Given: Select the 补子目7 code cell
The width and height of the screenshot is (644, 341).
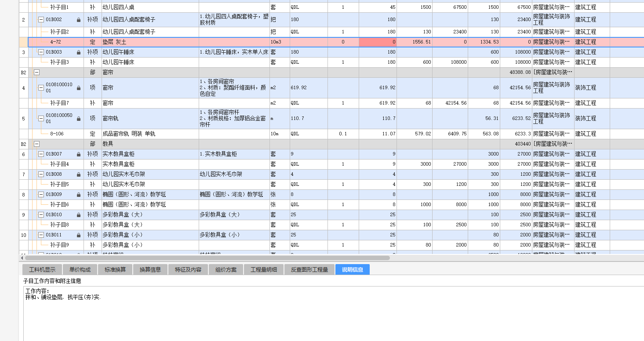Looking at the screenshot, I should [x=56, y=103].
